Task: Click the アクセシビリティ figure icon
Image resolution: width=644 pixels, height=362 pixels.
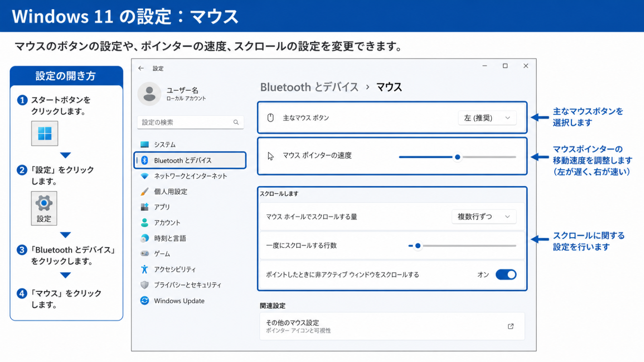Action: click(x=144, y=269)
